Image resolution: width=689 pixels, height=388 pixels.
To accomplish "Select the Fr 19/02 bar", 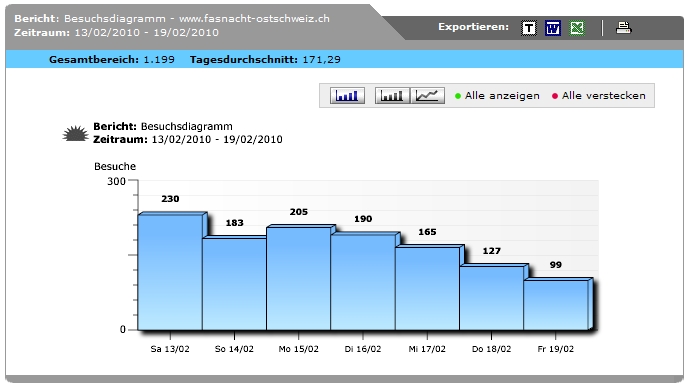I will tap(555, 305).
